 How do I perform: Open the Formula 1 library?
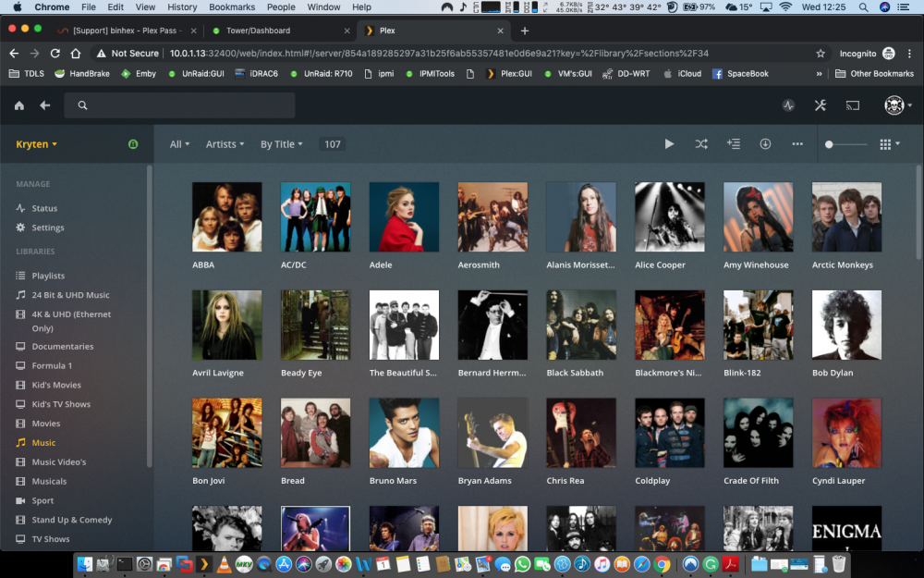pos(52,365)
